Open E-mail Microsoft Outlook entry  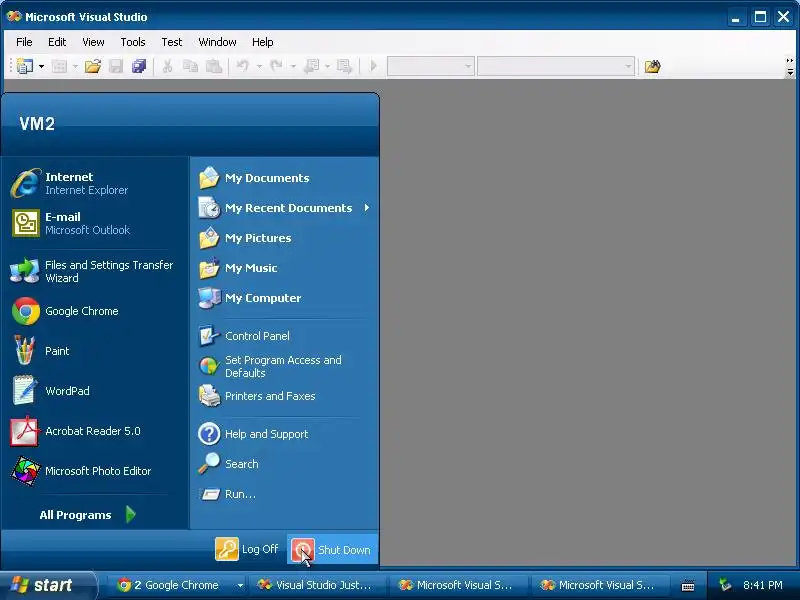point(95,223)
